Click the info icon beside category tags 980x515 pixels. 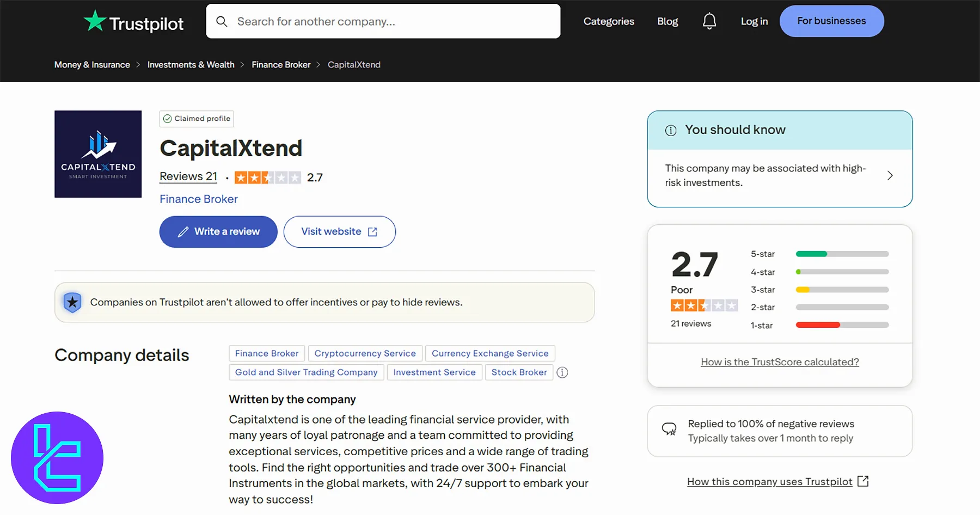[562, 372]
